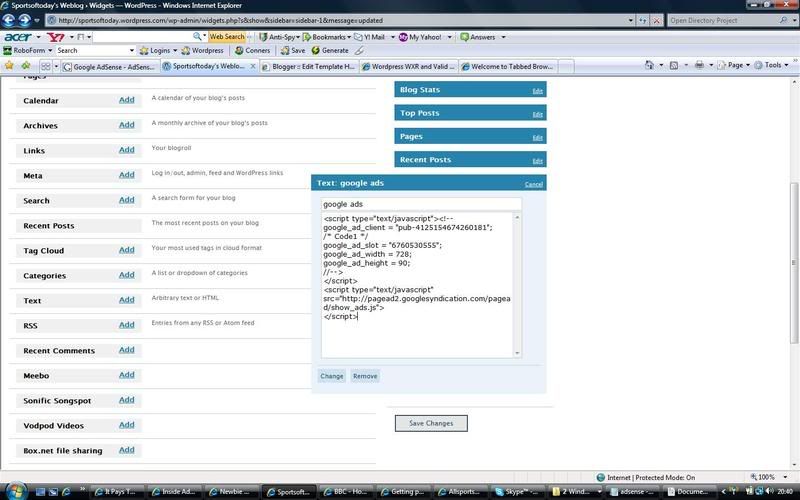The width and height of the screenshot is (800, 500).
Task: Click the Print icon
Action: (x=699, y=65)
